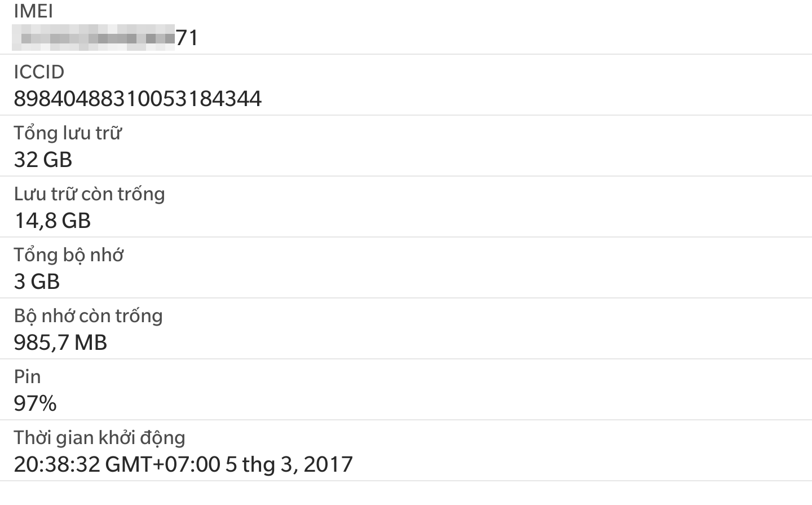Tap the "Tổng lưu trữ" label
The height and width of the screenshot is (505, 812).
[68, 133]
